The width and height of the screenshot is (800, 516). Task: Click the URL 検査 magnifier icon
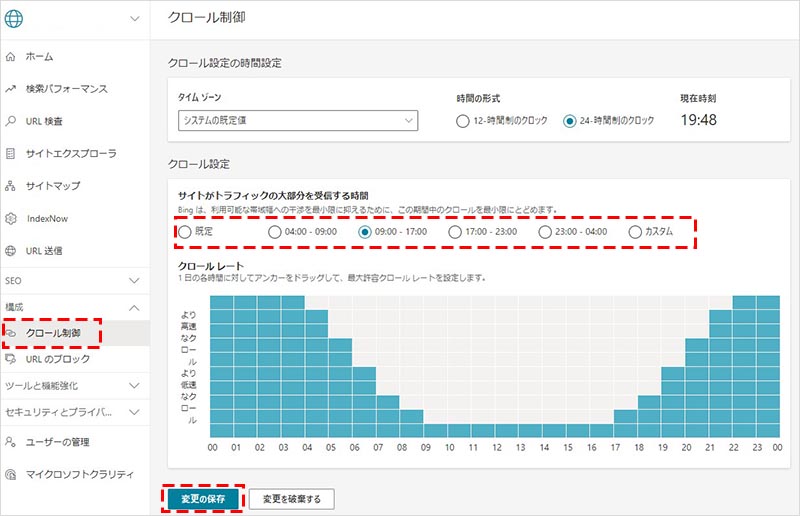[10, 121]
